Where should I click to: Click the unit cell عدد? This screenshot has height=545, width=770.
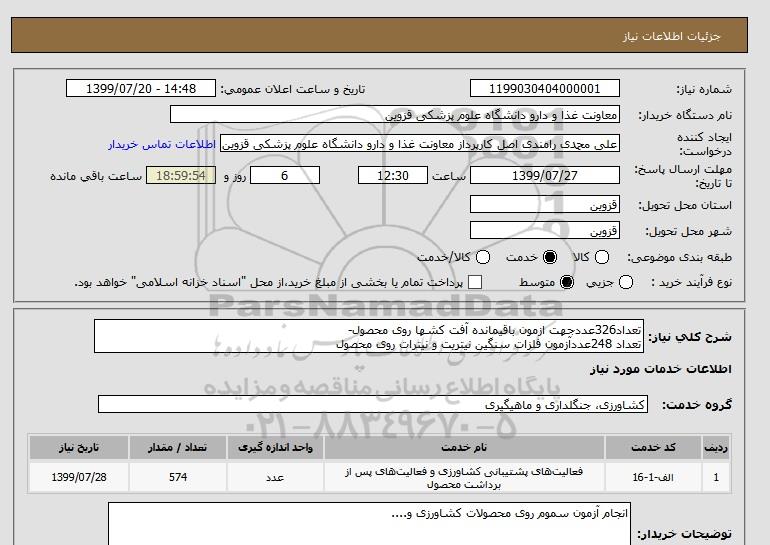pos(275,477)
